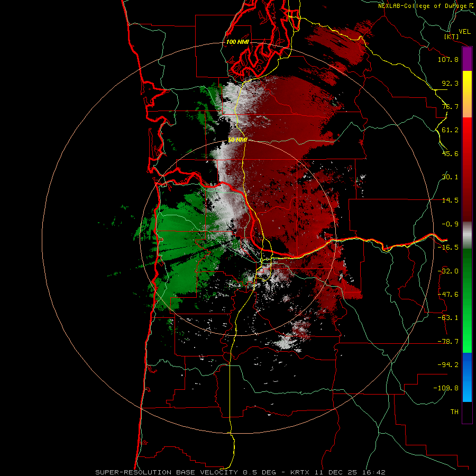Screen dimensions: 476x476
Task: Click the 45.6 legend value
Action: click(450, 153)
